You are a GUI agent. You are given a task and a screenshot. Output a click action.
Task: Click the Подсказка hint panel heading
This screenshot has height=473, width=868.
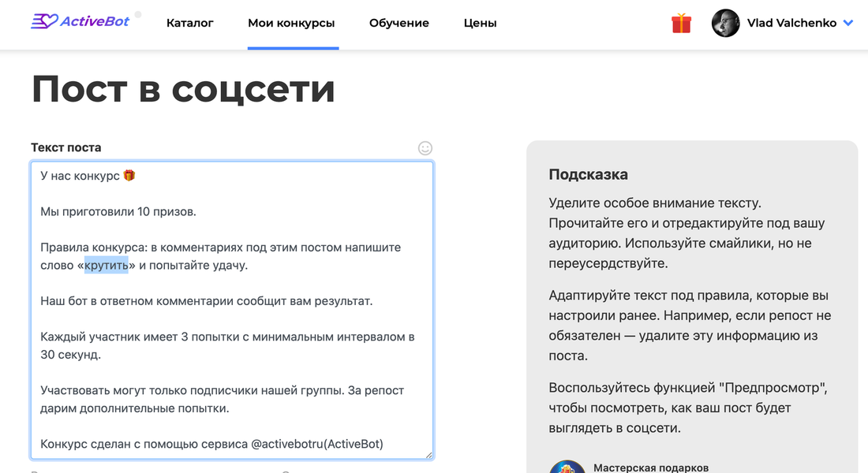588,174
